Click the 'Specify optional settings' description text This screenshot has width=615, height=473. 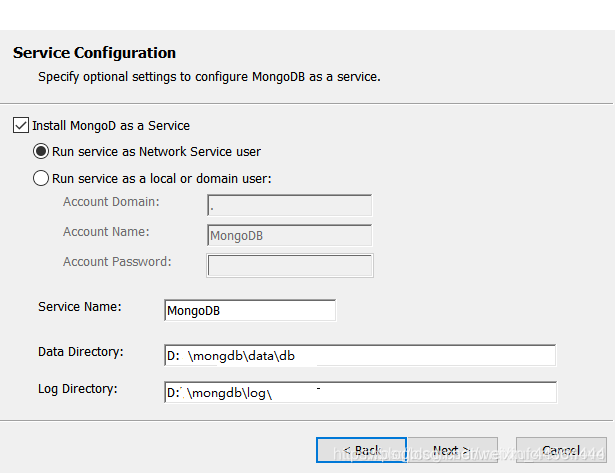pos(209,77)
